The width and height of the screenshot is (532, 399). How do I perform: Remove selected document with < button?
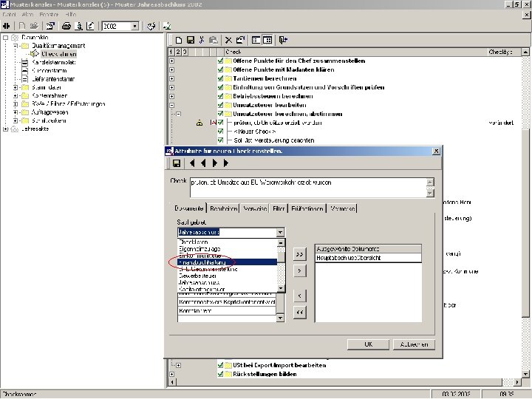pos(299,296)
